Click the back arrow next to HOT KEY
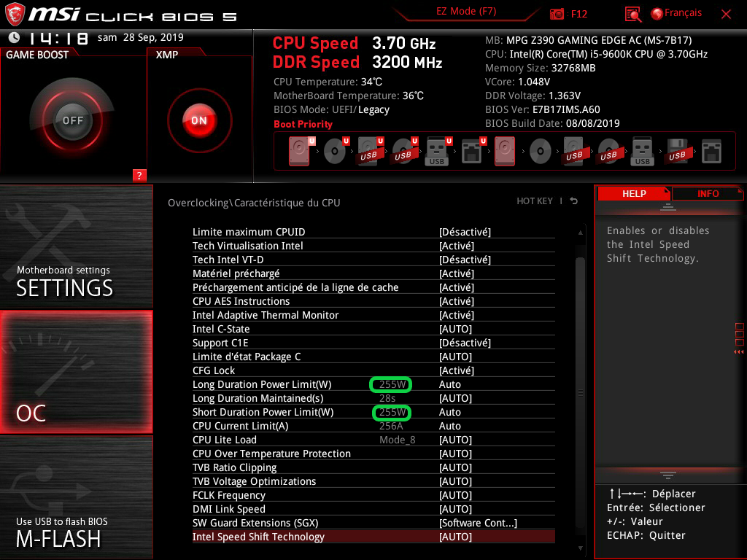 coord(574,201)
